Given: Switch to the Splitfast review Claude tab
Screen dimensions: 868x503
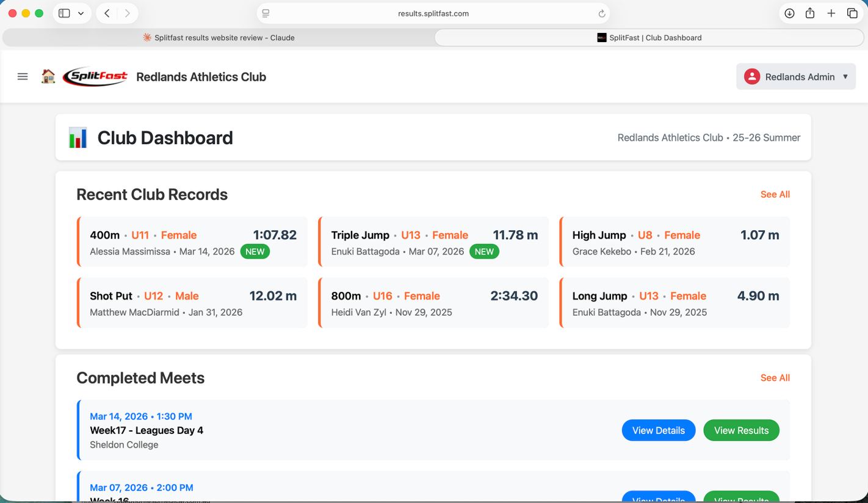Looking at the screenshot, I should click(219, 37).
